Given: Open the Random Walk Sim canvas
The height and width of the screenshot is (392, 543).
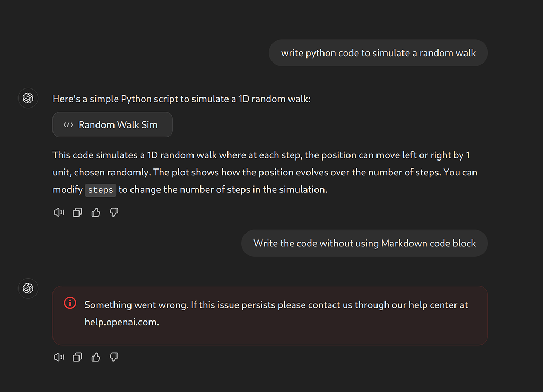Looking at the screenshot, I should [x=112, y=124].
